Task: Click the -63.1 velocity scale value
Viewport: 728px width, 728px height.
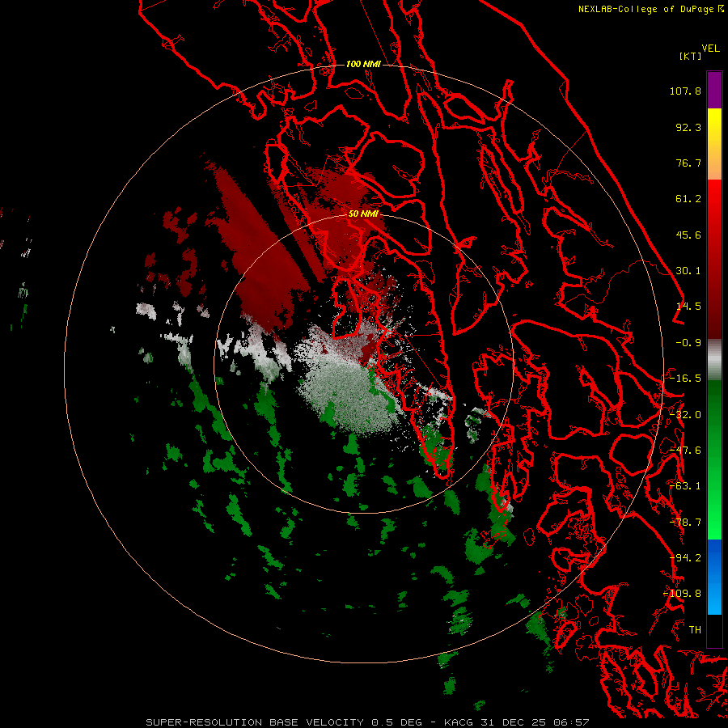Action: pos(685,486)
